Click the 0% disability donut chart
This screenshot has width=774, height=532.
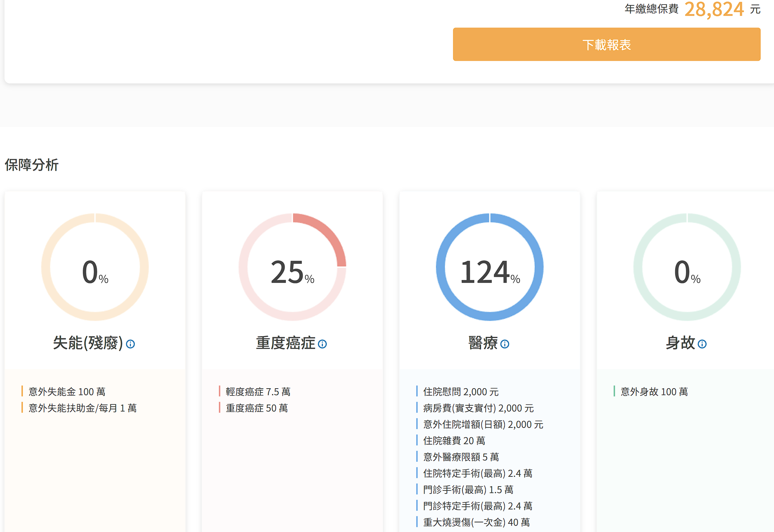pyautogui.click(x=95, y=267)
